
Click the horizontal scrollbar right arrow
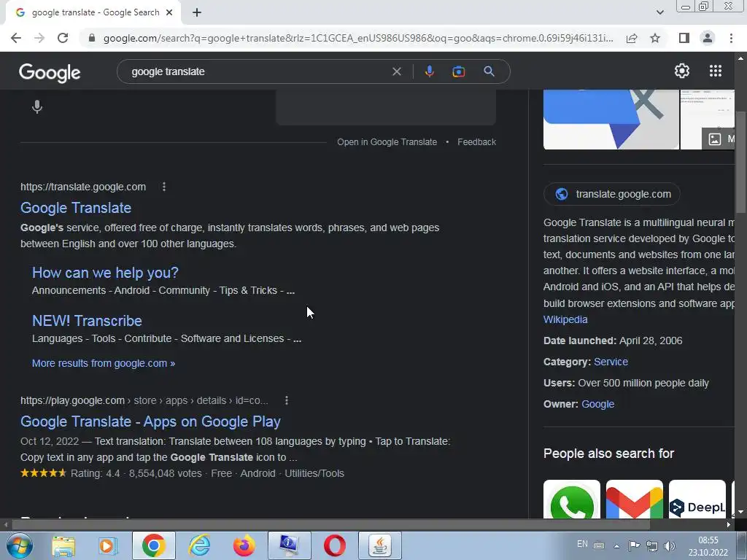[x=729, y=524]
